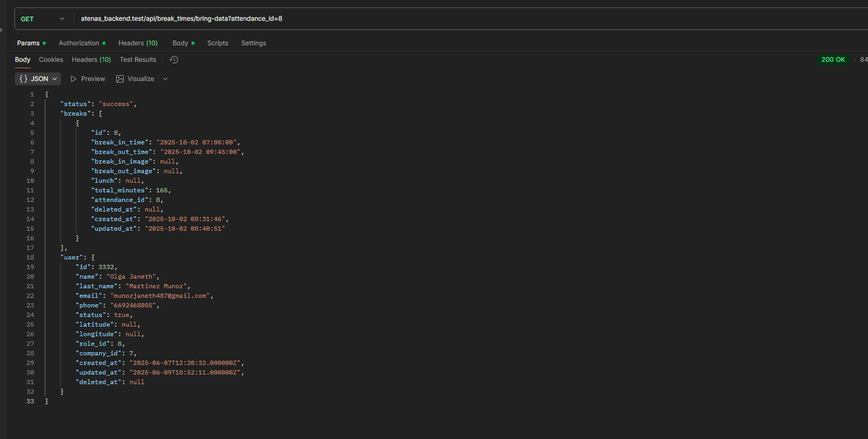Image resolution: width=868 pixels, height=439 pixels.
Task: Select the request Headers (10) tab
Action: [x=138, y=43]
